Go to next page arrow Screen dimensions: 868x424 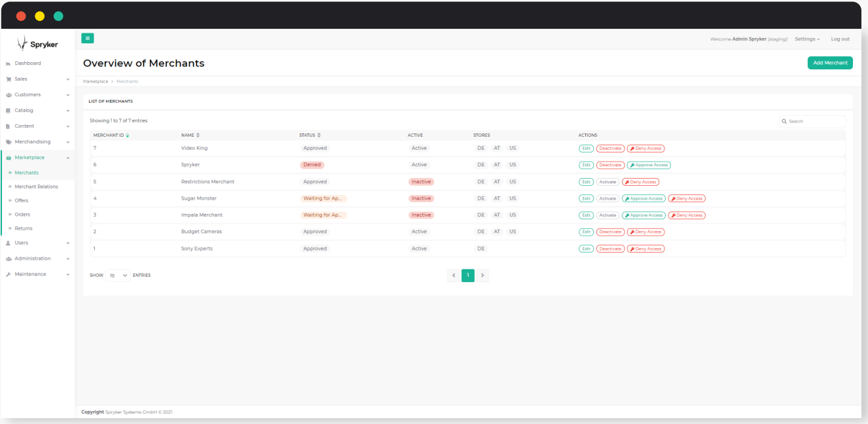coord(482,275)
